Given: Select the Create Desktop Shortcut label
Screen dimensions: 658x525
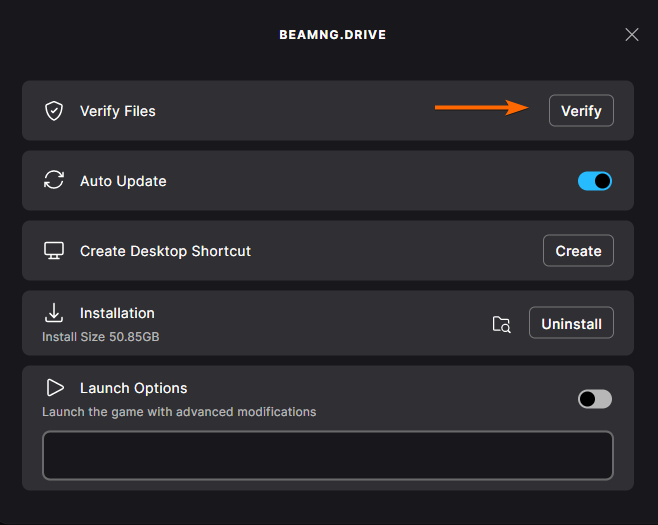Looking at the screenshot, I should [165, 251].
